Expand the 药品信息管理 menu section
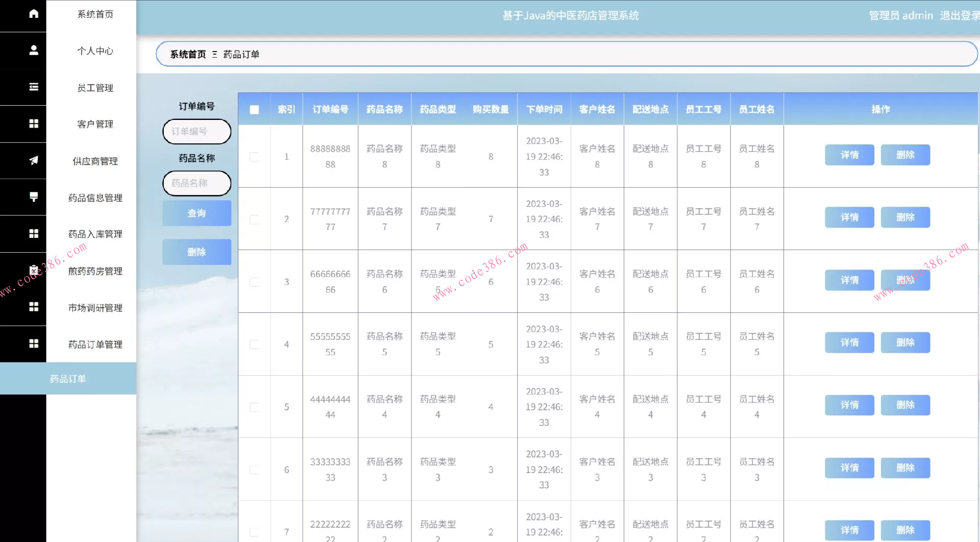 pos(95,198)
